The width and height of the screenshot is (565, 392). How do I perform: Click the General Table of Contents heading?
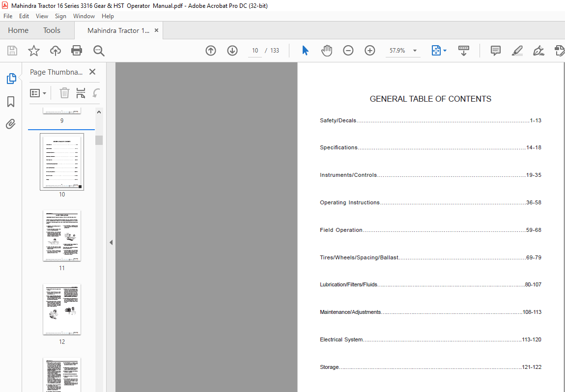point(430,99)
